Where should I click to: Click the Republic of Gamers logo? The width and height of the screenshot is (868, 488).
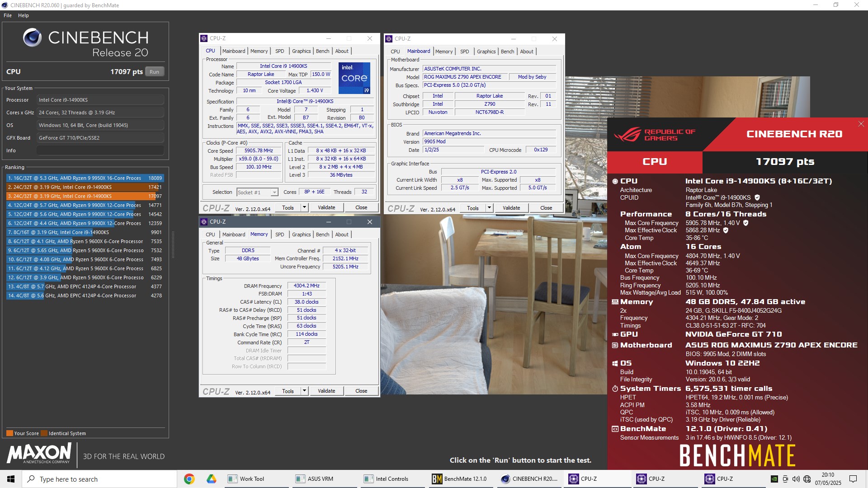655,135
